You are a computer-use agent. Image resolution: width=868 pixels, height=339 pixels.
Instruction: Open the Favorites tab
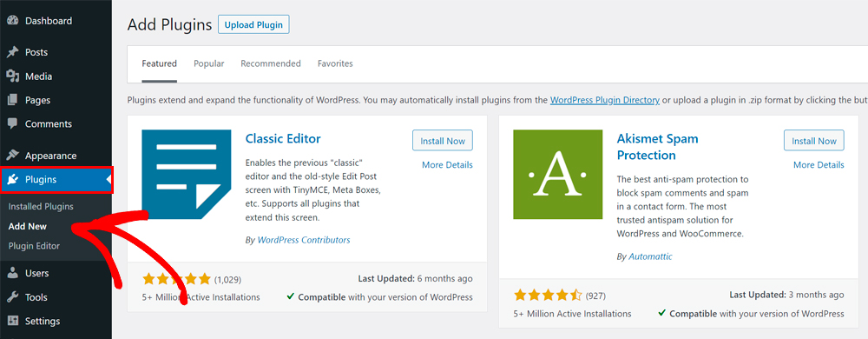[x=335, y=63]
